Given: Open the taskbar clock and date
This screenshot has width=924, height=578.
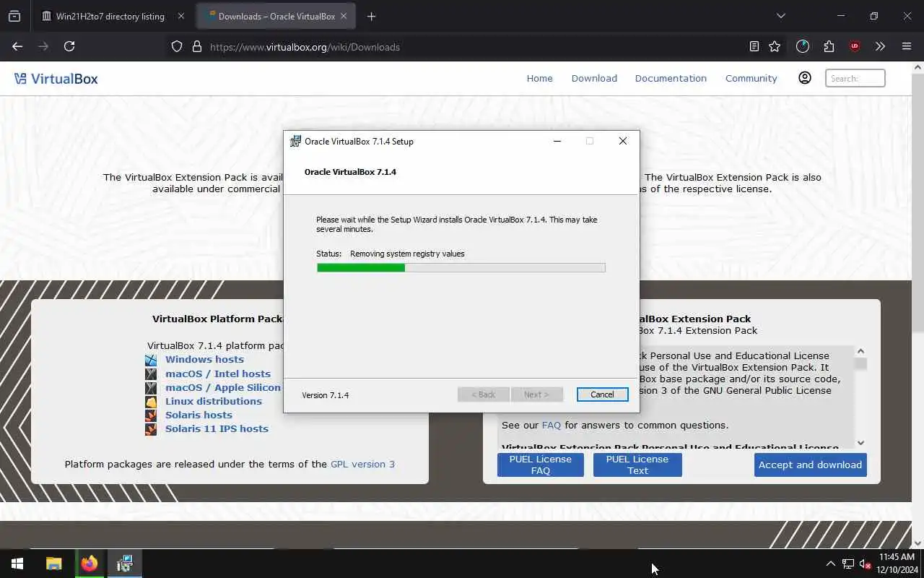Looking at the screenshot, I should click(x=897, y=564).
